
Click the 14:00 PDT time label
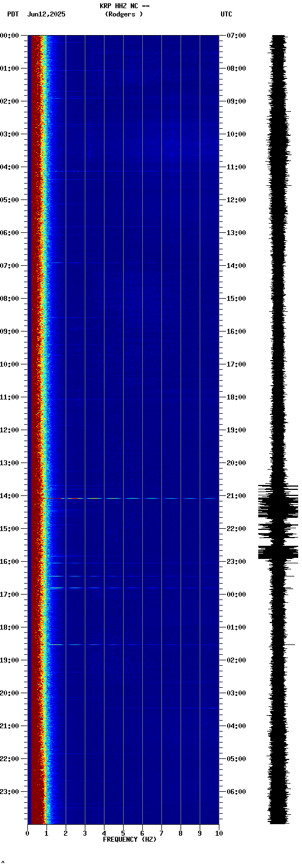tap(9, 496)
